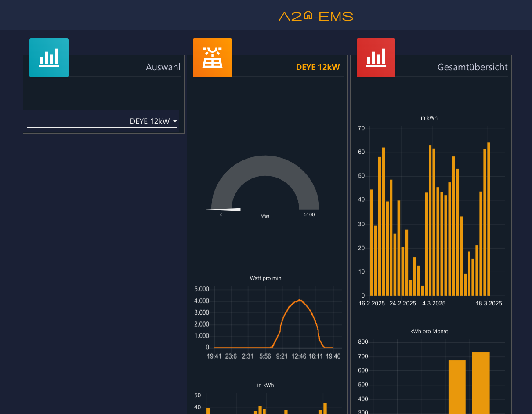Click the 23:6 time label

232,356
